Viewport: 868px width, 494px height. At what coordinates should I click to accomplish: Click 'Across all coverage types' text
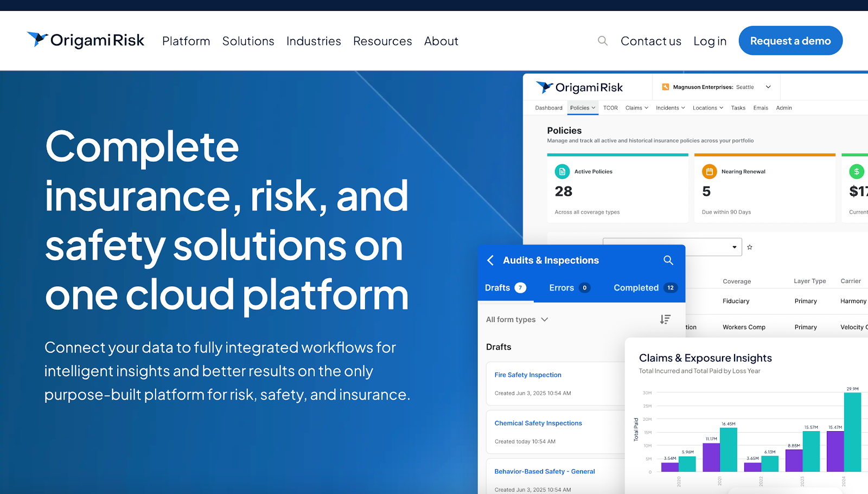587,212
